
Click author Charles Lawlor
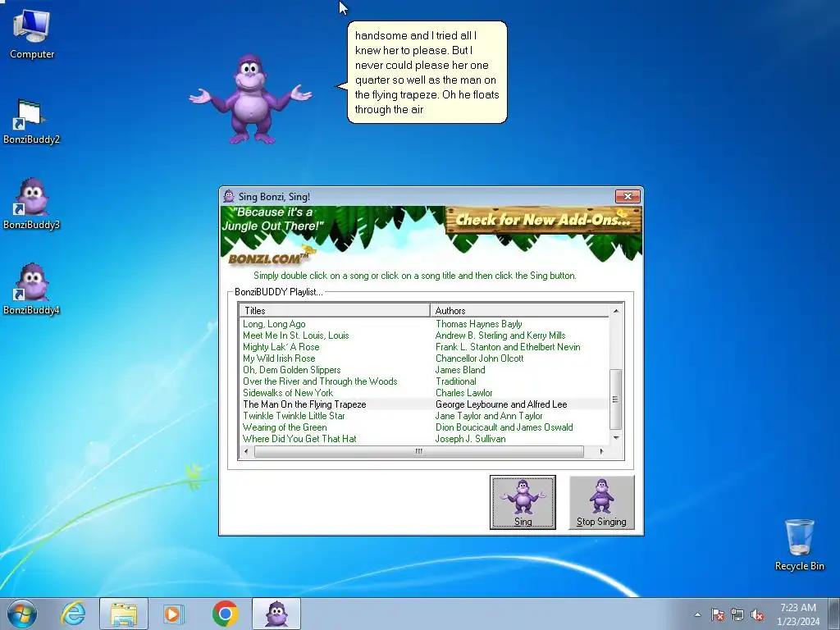tap(463, 393)
